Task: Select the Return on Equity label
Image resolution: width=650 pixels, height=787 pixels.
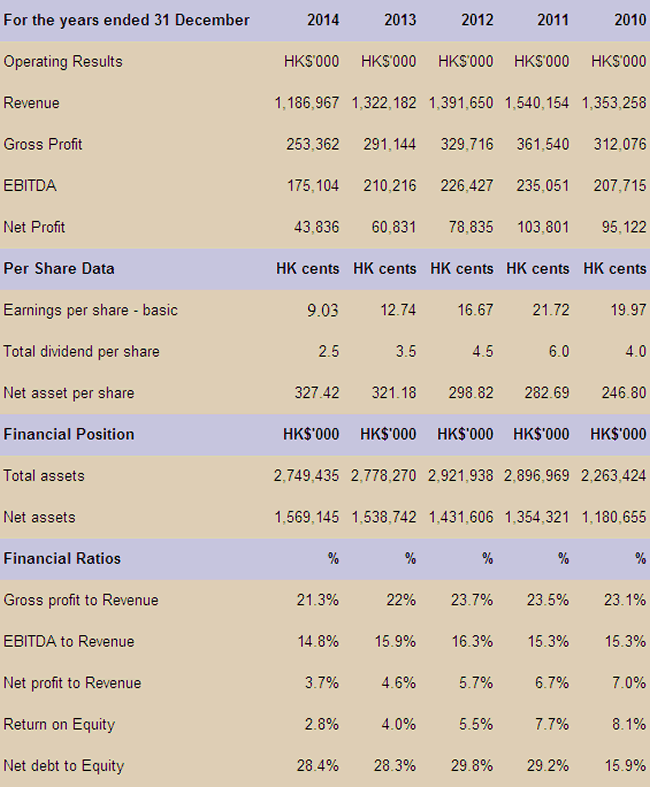Action: click(x=59, y=724)
